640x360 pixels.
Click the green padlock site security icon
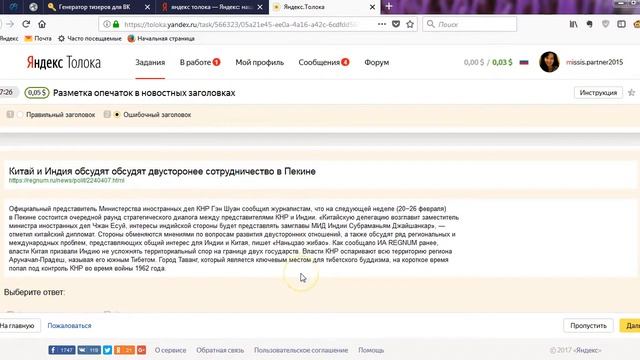pyautogui.click(x=116, y=24)
